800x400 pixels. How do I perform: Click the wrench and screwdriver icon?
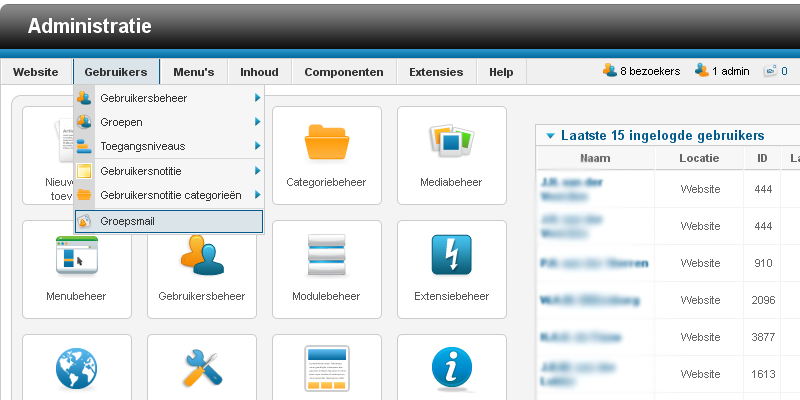pos(202,368)
